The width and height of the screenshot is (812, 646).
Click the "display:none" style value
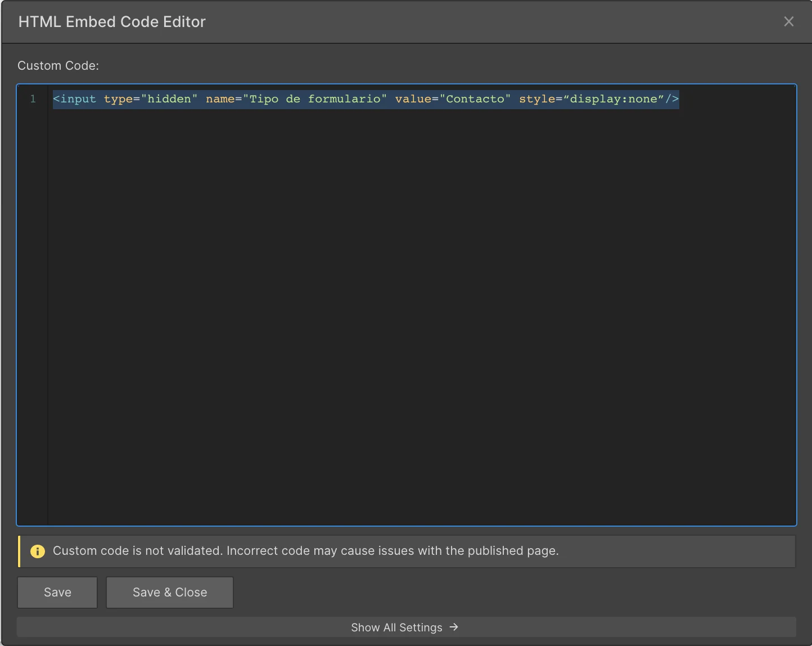click(613, 99)
